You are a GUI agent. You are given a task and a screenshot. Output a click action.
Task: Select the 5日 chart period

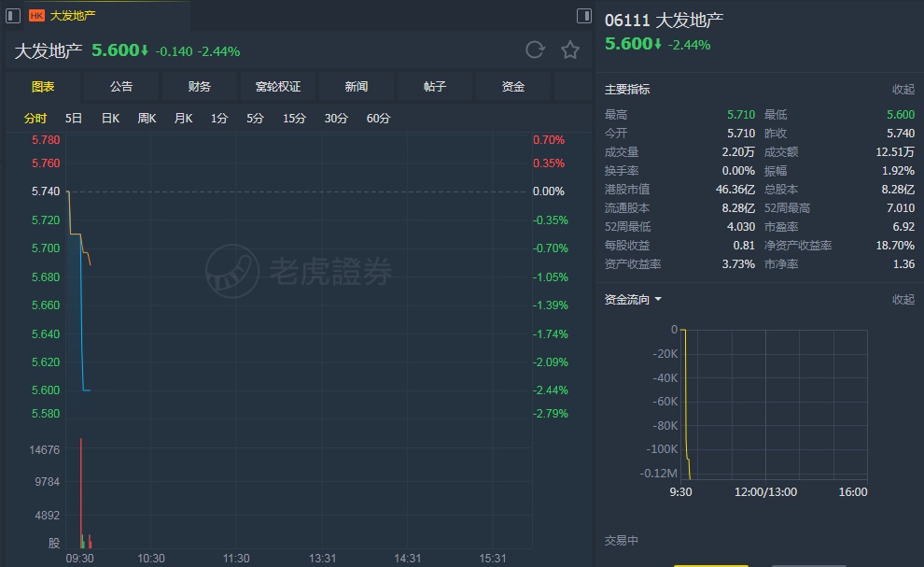pyautogui.click(x=74, y=119)
